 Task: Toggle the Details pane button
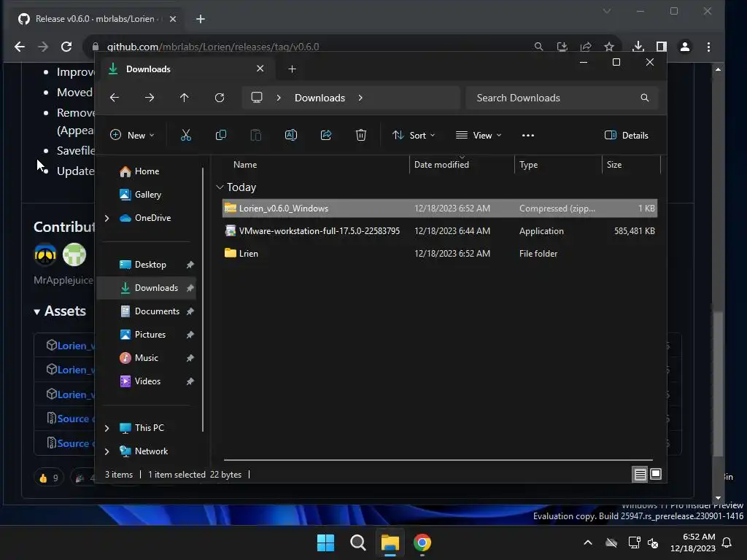626,135
